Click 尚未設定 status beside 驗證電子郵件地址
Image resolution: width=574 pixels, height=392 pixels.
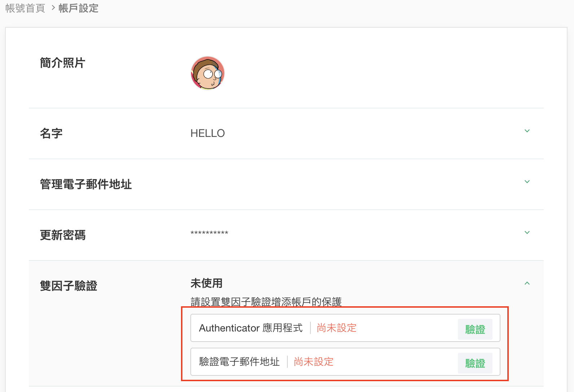click(314, 362)
